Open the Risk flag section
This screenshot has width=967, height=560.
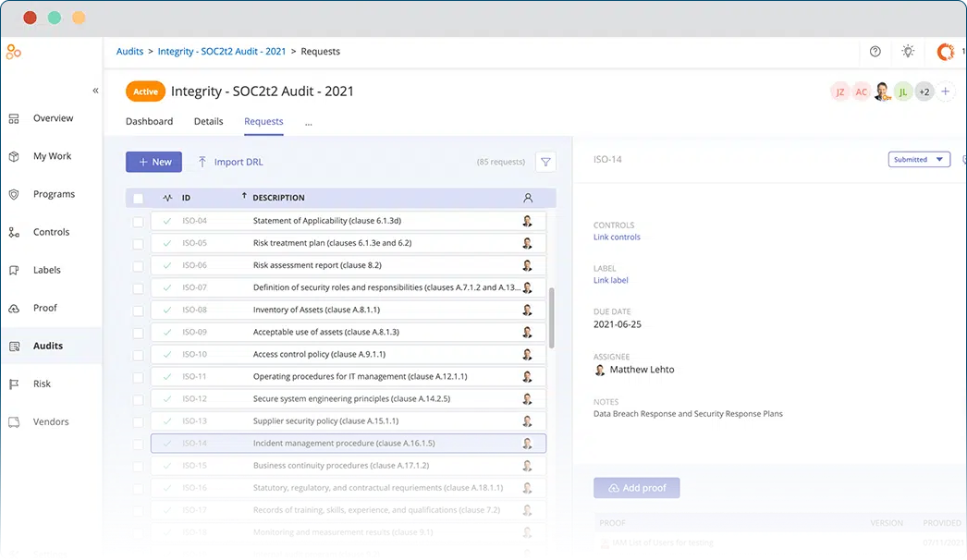pyautogui.click(x=42, y=383)
